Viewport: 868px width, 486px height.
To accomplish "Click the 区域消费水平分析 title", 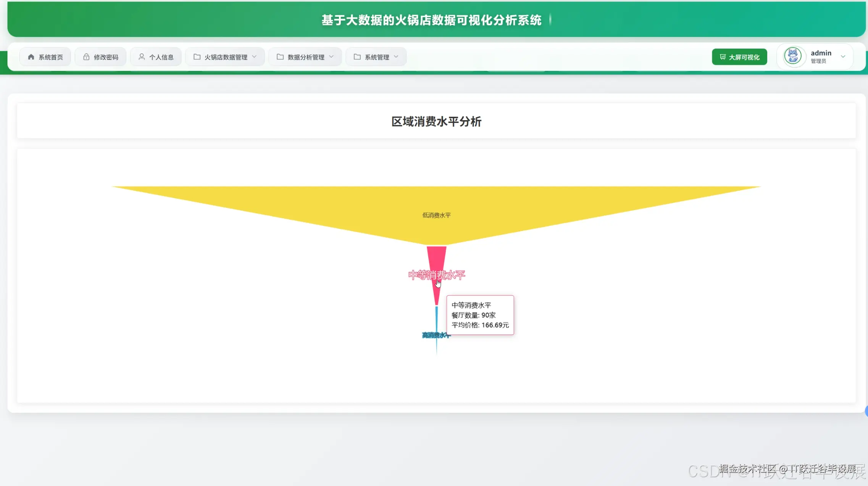I will point(436,121).
